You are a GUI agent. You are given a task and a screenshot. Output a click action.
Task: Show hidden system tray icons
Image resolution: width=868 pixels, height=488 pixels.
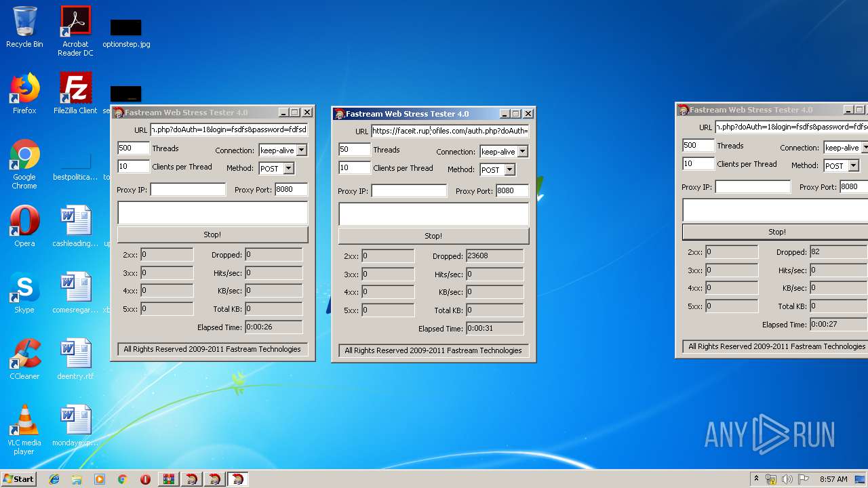pos(756,479)
